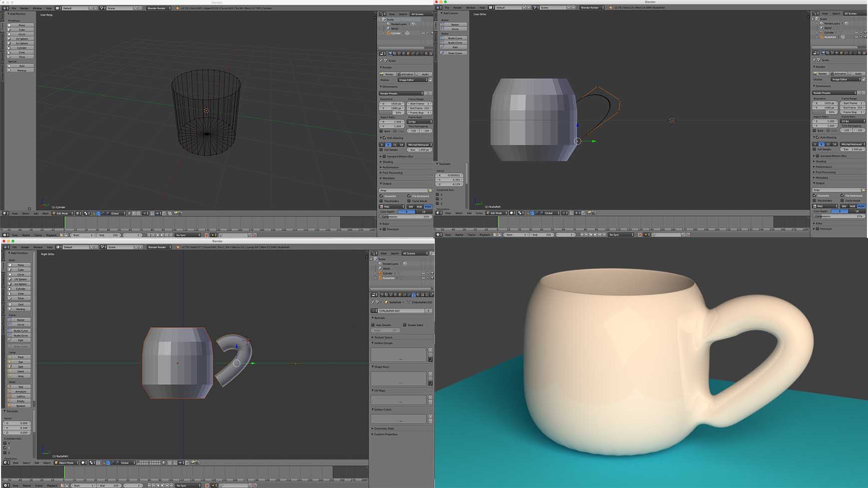
Task: Toggle Cache Result checkbox in top-left window
Action: [409, 201]
